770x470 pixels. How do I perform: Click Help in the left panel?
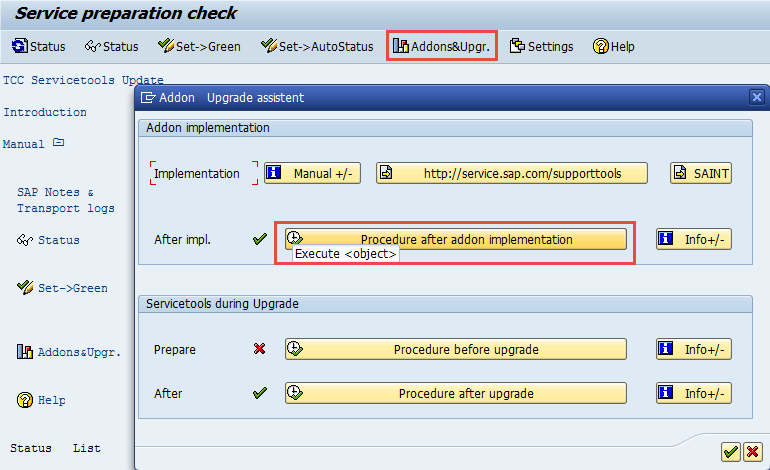point(41,400)
